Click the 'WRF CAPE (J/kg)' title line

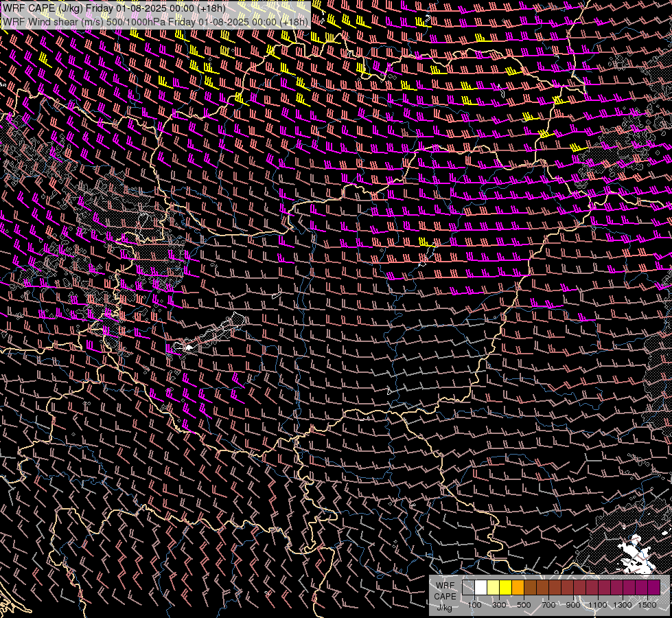point(115,8)
